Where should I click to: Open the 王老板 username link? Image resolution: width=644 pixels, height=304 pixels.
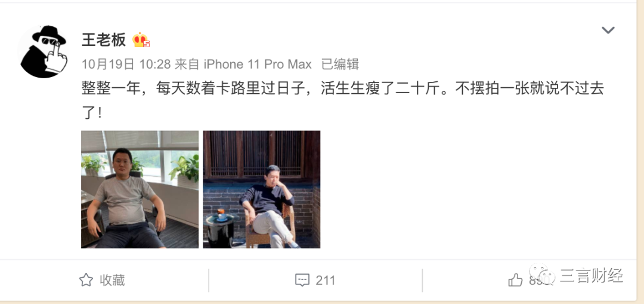[x=104, y=40]
